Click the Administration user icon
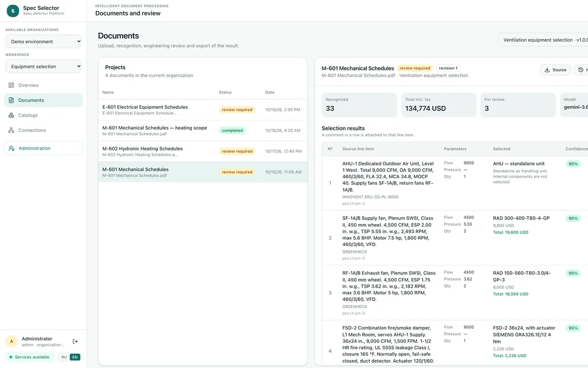The image size is (588, 368). coord(12,148)
